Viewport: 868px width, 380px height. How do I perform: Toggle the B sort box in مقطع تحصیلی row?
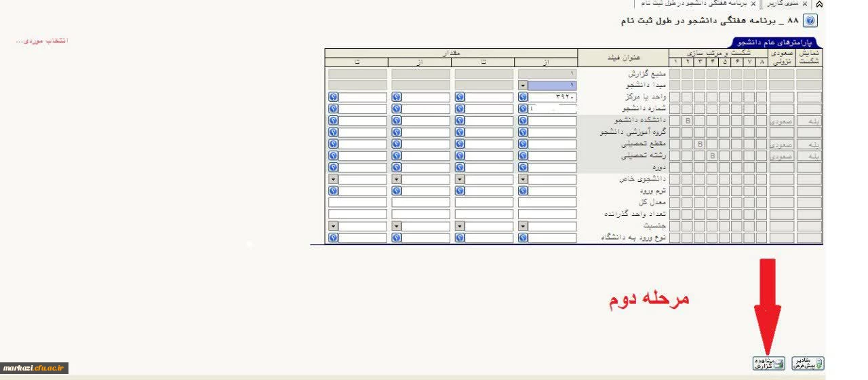700,145
